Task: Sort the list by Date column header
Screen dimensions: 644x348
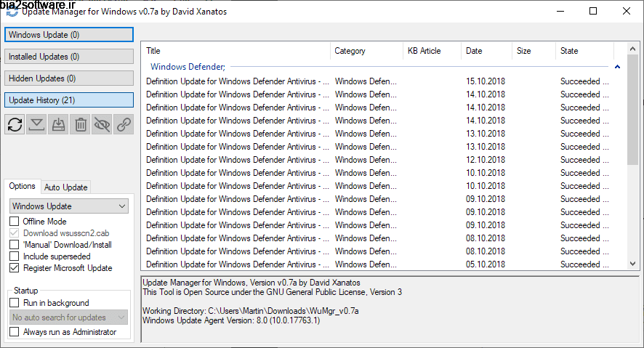Action: 474,51
